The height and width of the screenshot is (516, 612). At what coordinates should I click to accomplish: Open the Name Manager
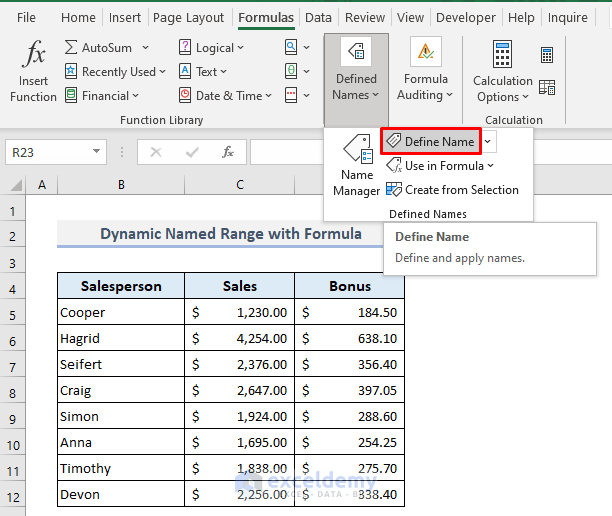(x=356, y=165)
